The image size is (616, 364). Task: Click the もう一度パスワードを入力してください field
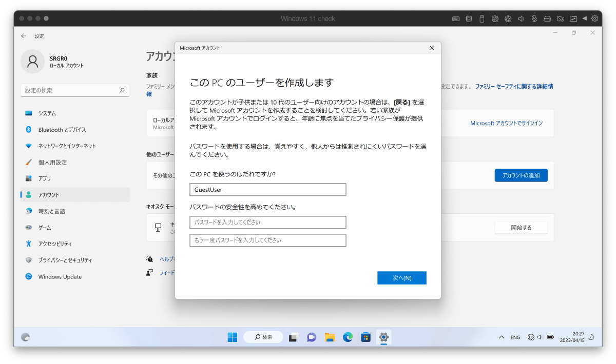(x=268, y=240)
